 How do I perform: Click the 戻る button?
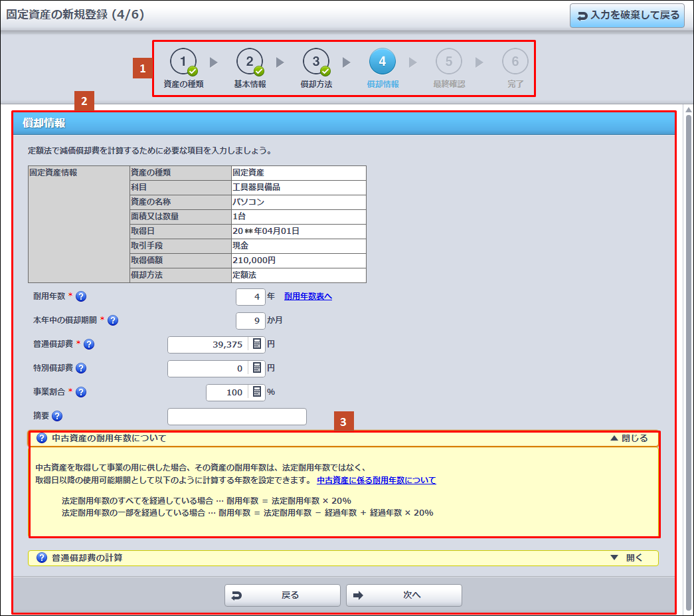point(282,595)
